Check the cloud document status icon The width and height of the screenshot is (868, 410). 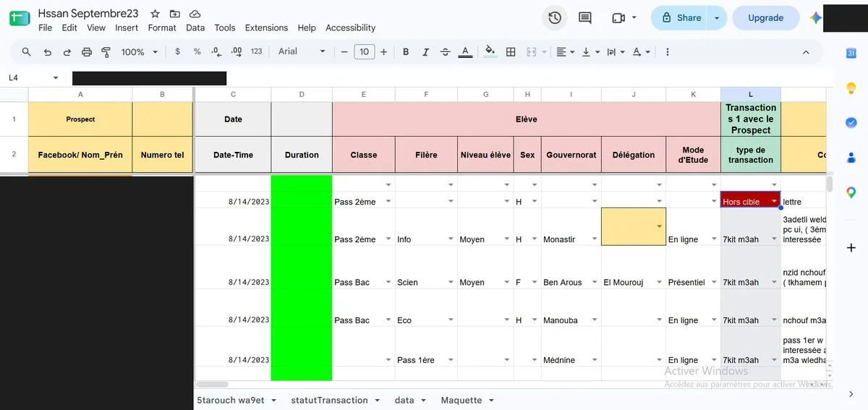click(x=195, y=14)
